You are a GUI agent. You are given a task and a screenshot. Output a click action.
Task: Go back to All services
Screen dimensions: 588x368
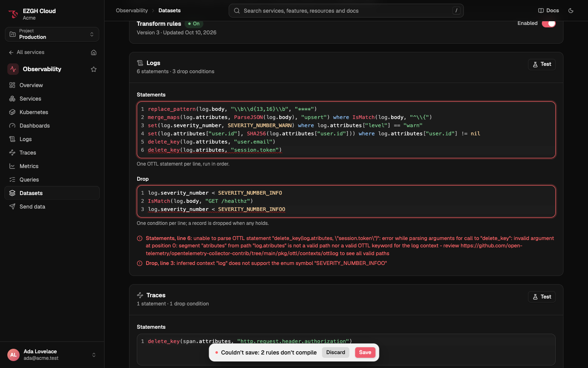[27, 52]
